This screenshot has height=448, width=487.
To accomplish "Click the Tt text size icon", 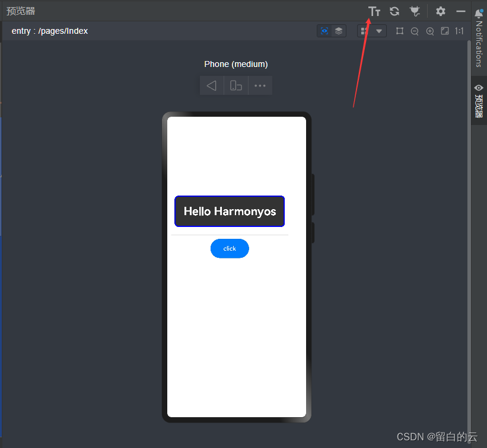I will [x=374, y=11].
